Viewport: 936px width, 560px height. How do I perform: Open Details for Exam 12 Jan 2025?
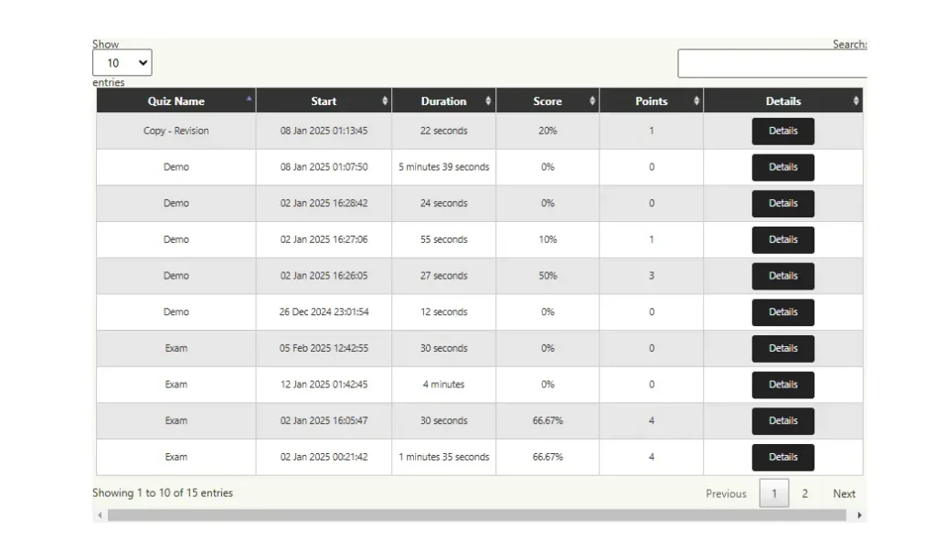(783, 385)
